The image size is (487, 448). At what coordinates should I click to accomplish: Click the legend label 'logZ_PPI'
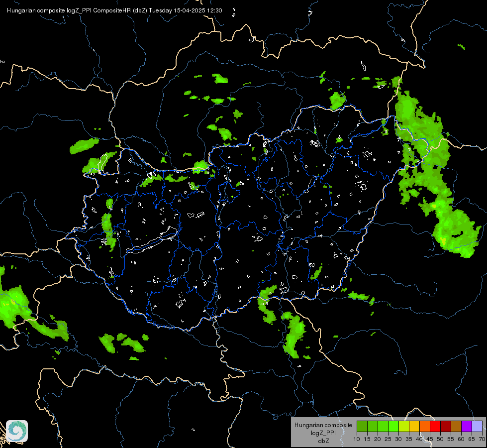pyautogui.click(x=323, y=433)
